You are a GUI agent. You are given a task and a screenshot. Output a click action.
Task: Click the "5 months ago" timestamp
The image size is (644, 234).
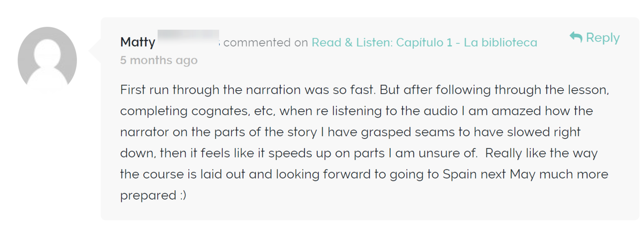(159, 60)
